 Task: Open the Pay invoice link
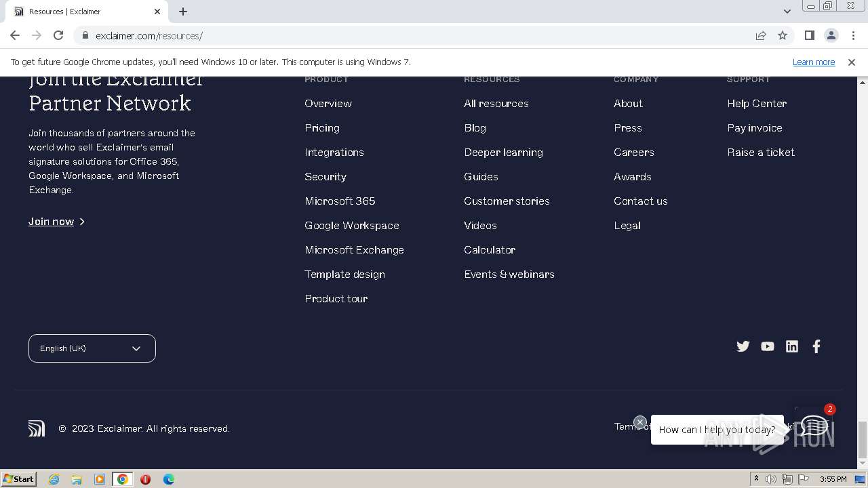tap(755, 128)
